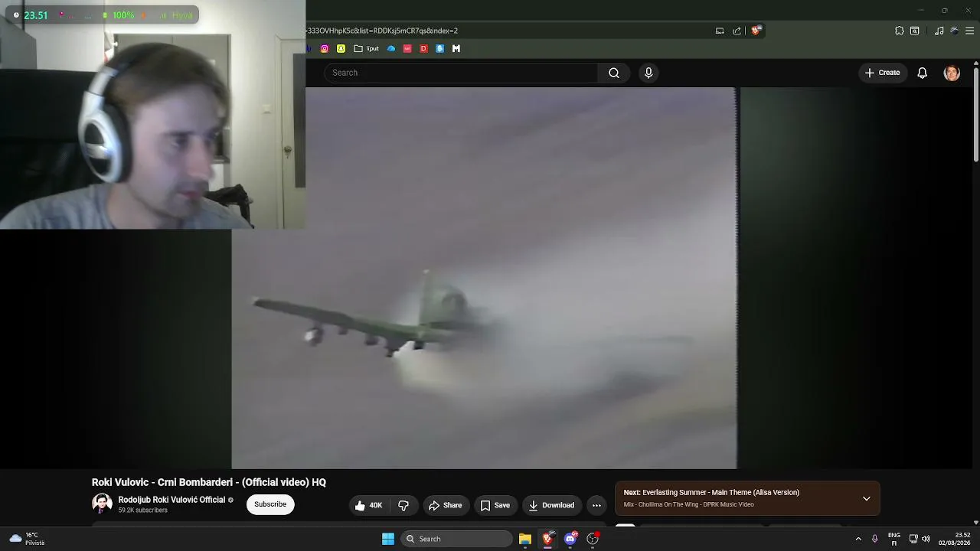This screenshot has width=980, height=551.
Task: Dislike the video with the thumbs-down button
Action: 403,505
